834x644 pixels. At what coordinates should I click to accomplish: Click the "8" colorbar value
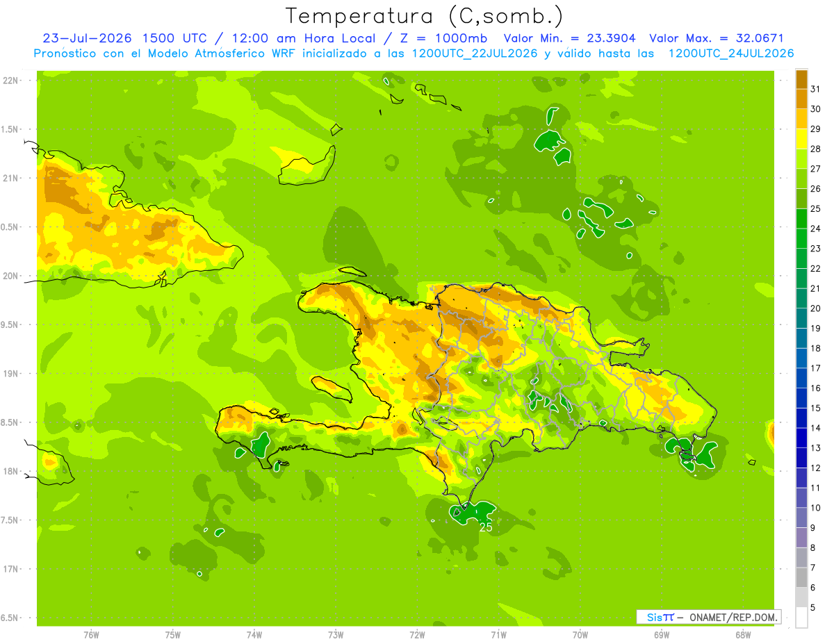tap(814, 547)
